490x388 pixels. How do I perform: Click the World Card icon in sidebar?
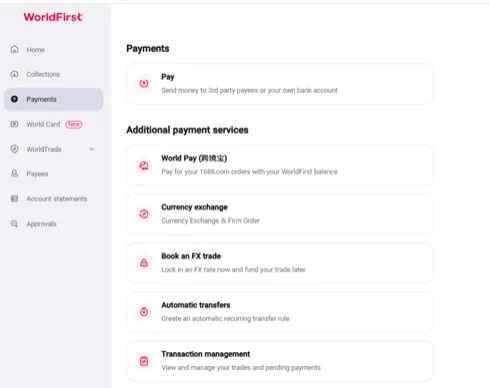pos(14,124)
